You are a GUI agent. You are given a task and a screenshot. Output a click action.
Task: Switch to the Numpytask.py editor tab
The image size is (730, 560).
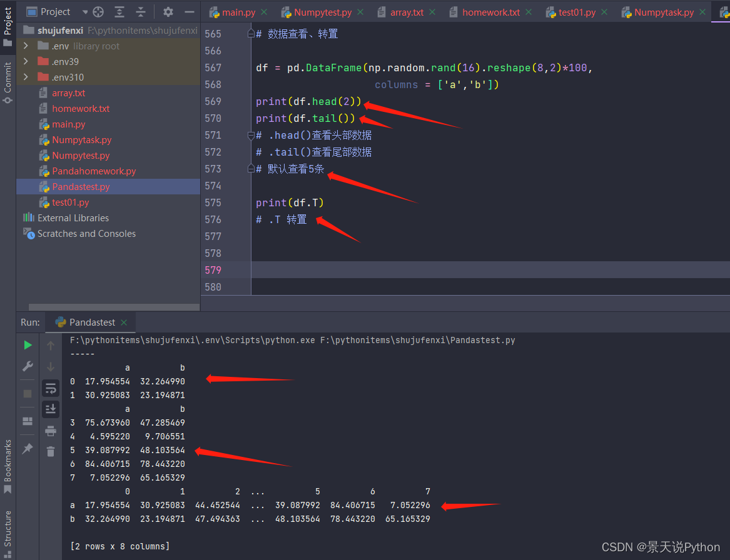[658, 12]
